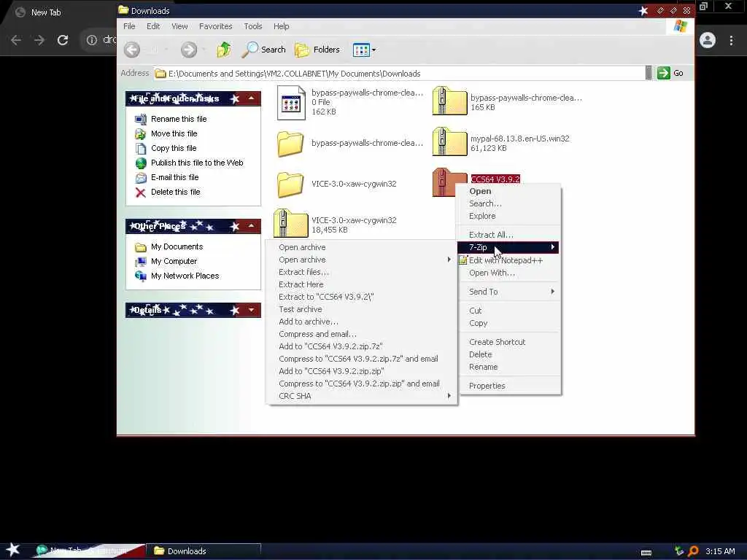Click the green Go button
747x560 pixels.
[x=670, y=73]
